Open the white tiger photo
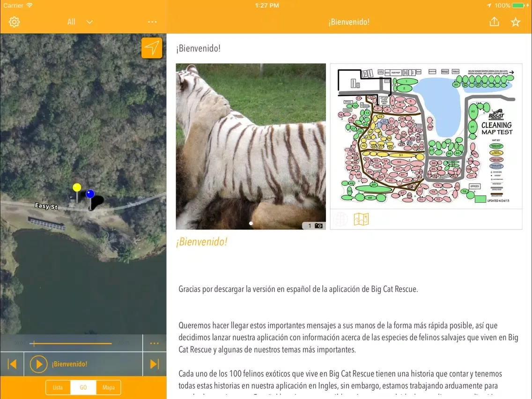Image resolution: width=532 pixels, height=399 pixels. coord(251,146)
